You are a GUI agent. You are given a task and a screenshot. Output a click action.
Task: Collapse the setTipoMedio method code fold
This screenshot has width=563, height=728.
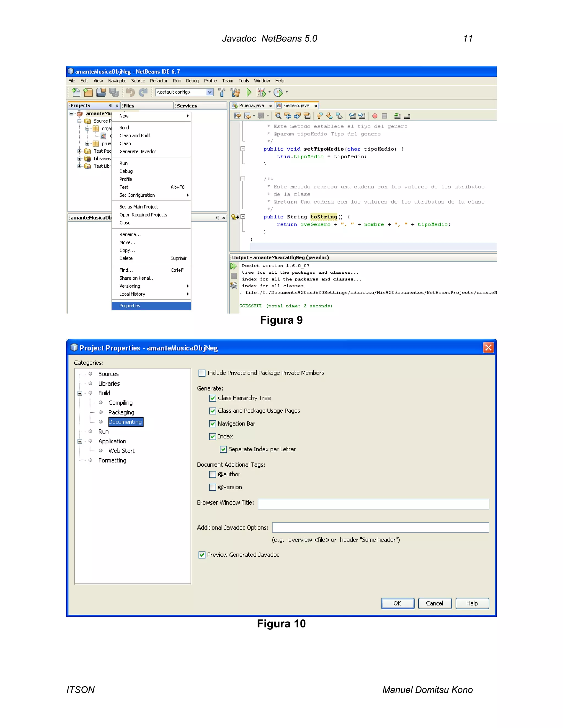coord(243,149)
